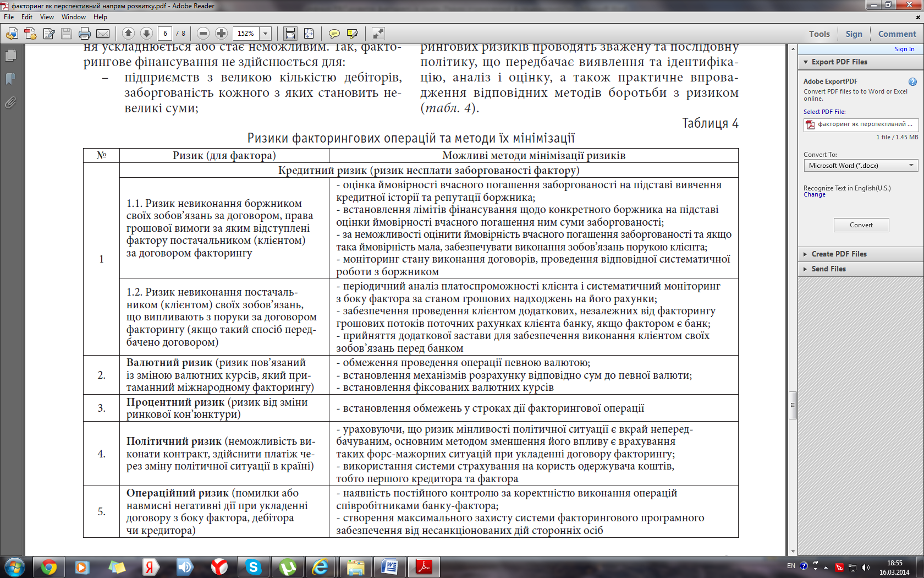Click 'Операційний ризик' table cell text
Screen dimensions: 924x578
pos(178,493)
